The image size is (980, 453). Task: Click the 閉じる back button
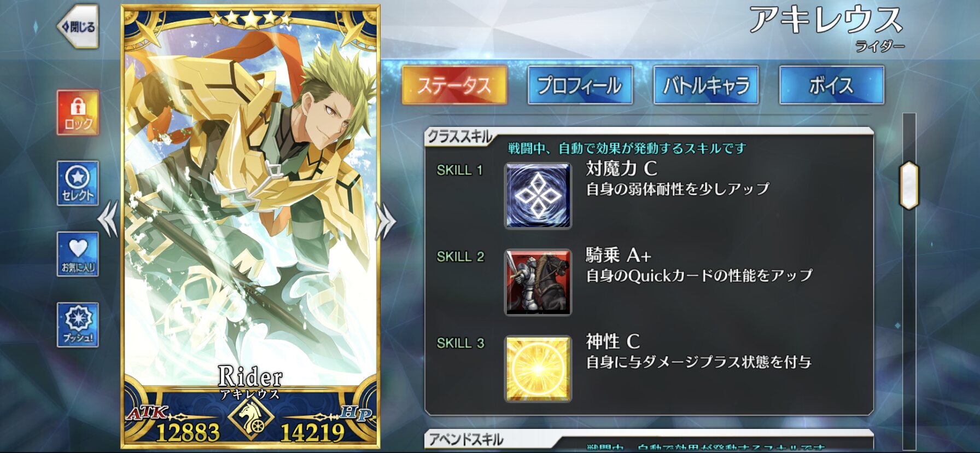(x=78, y=26)
